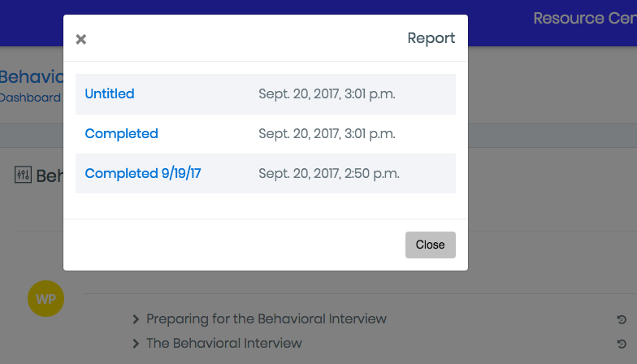Open the Resource Center menu item
Viewport: 637px width, 364px height.
pyautogui.click(x=585, y=18)
